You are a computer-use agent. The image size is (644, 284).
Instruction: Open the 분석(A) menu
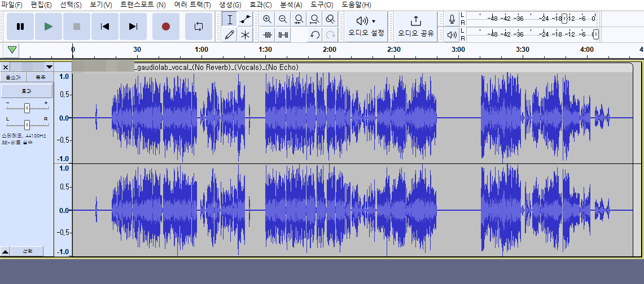click(291, 5)
